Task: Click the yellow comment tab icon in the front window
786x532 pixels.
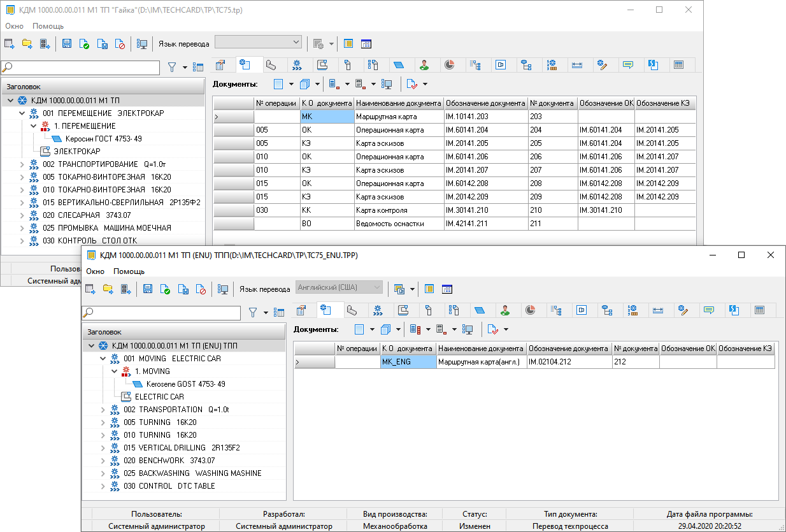Action: tap(708, 310)
